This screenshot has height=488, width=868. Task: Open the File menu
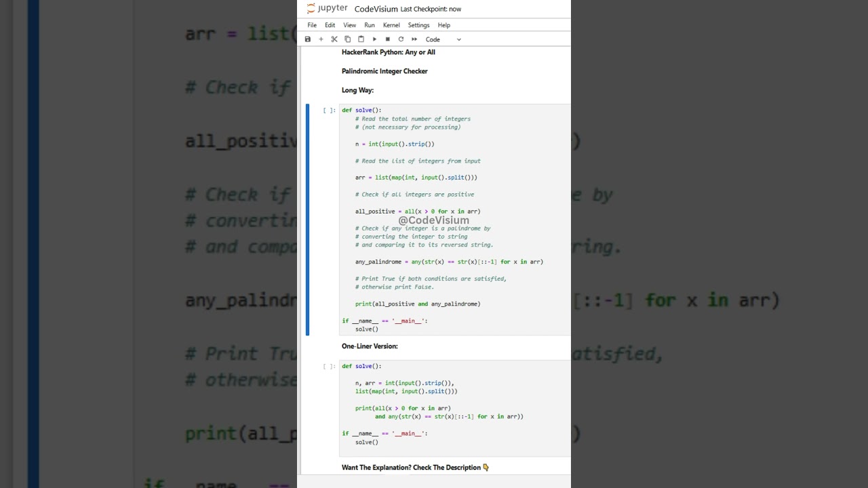tap(312, 25)
